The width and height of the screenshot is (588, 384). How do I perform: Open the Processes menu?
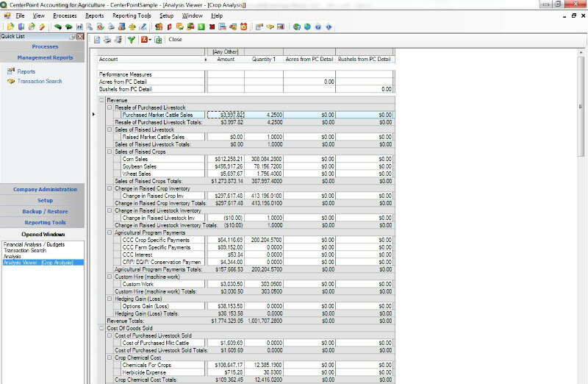[65, 15]
